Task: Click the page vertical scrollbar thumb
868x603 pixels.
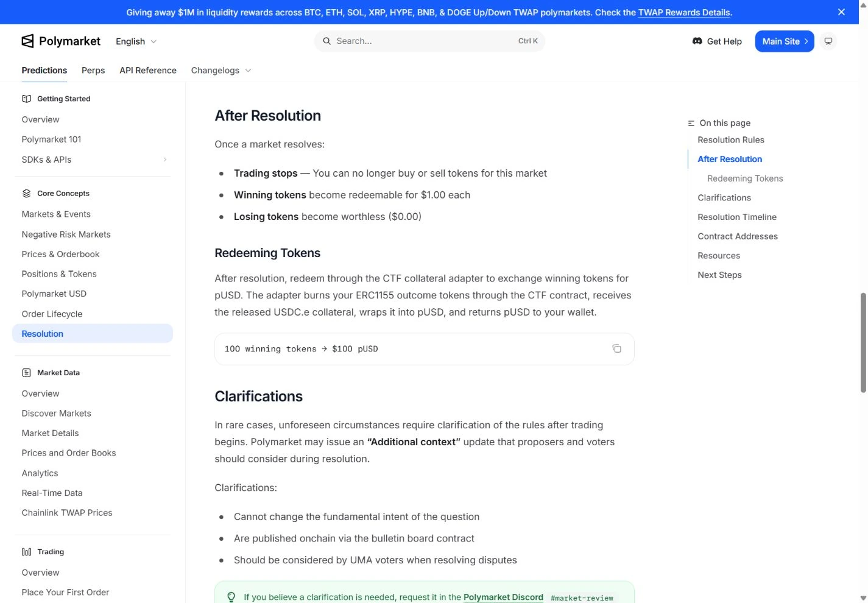Action: pyautogui.click(x=863, y=342)
